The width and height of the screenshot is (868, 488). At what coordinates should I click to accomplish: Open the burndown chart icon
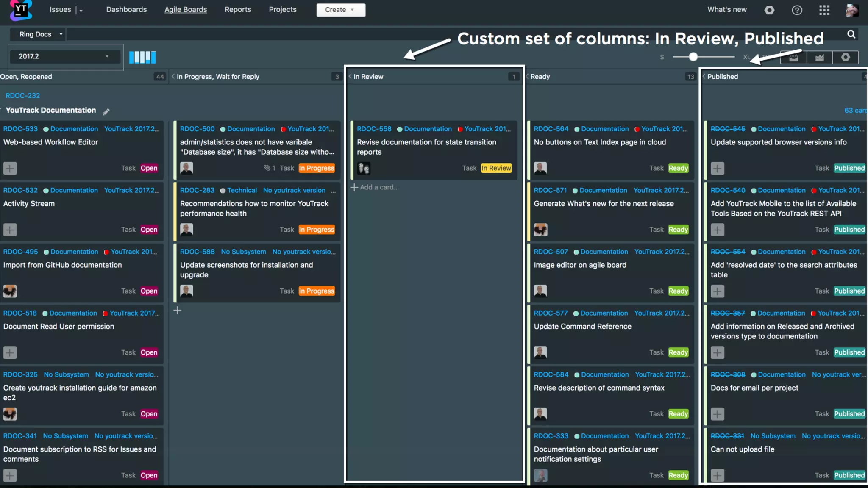coord(819,58)
